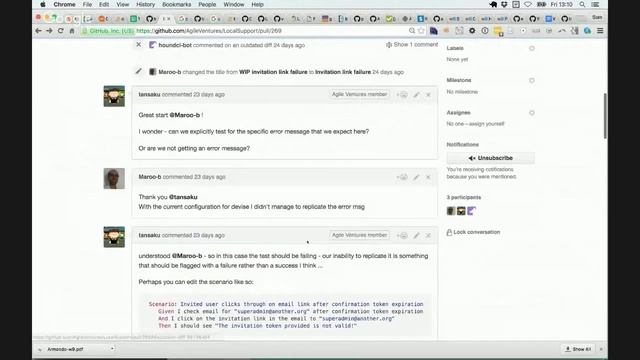
Task: Add reaction to tansaku's "Great start" comment
Action: pos(402,95)
